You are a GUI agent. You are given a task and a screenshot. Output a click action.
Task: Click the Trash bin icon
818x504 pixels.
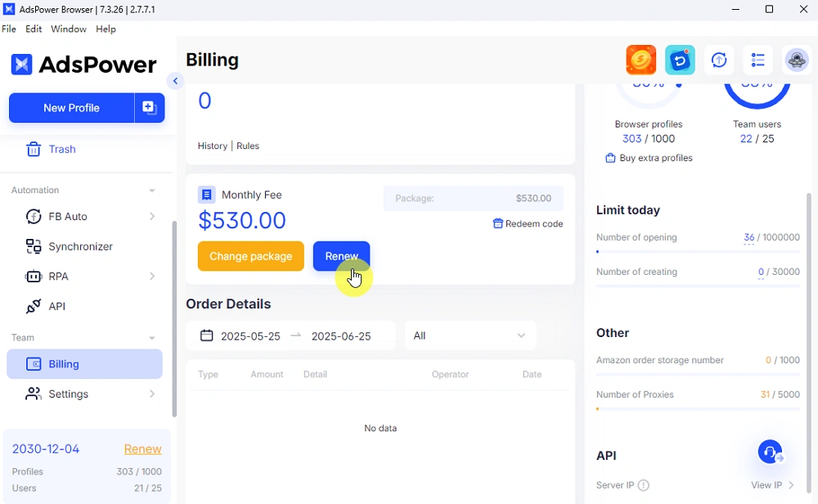34,149
